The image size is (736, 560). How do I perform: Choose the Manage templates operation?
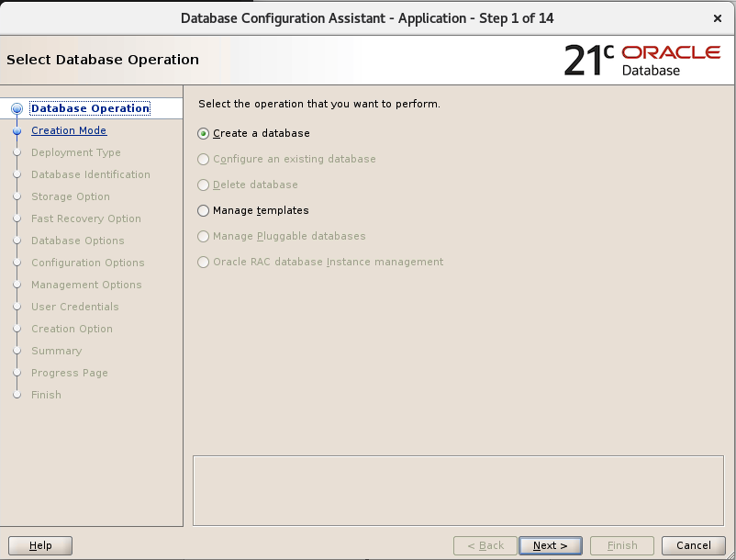pos(204,210)
